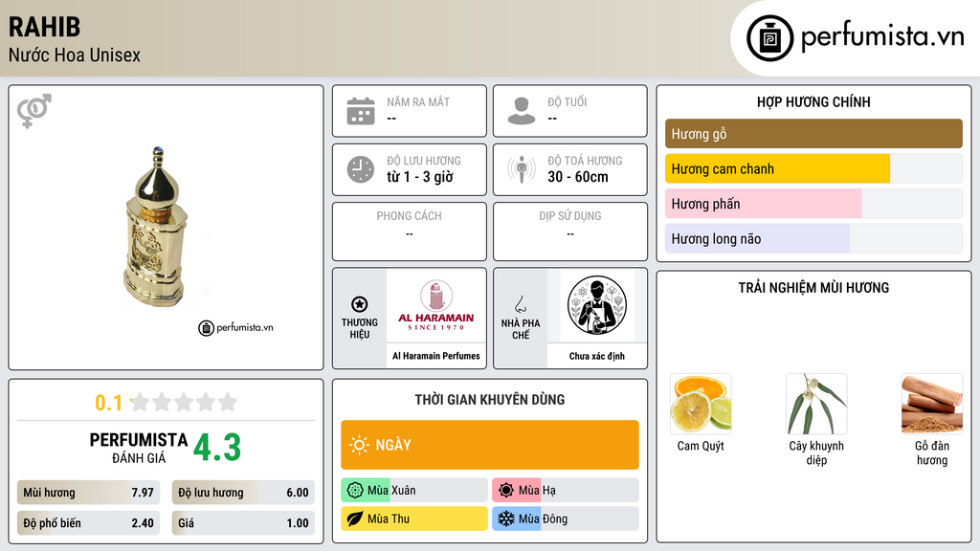Select the Mùa Đông season bar
This screenshot has width=980, height=551.
pos(566,518)
